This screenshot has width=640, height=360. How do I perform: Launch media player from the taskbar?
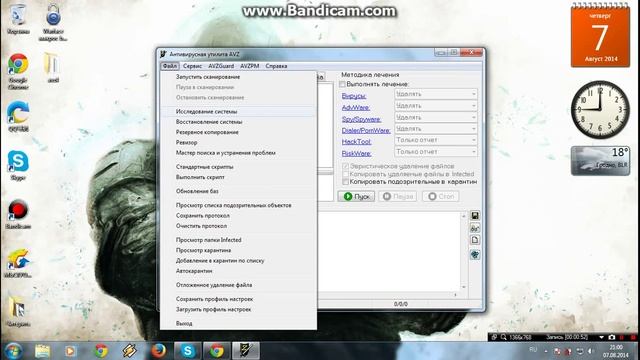coord(70,351)
